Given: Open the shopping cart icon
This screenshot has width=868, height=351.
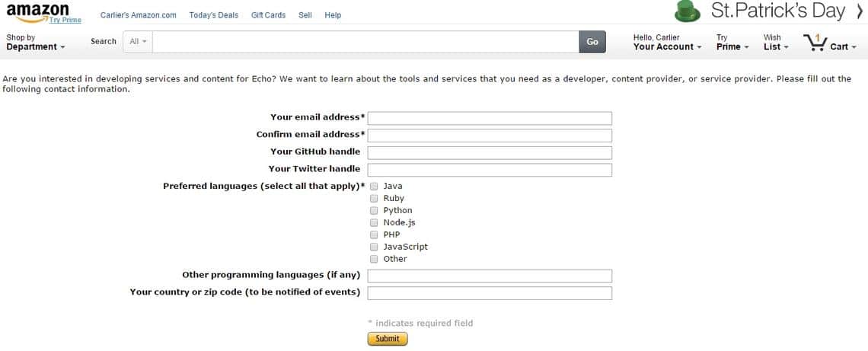Looking at the screenshot, I should [x=815, y=43].
